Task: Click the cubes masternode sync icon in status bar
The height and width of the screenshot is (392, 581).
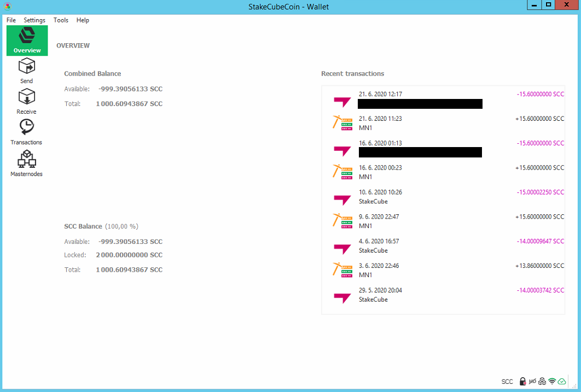Action: pyautogui.click(x=542, y=381)
